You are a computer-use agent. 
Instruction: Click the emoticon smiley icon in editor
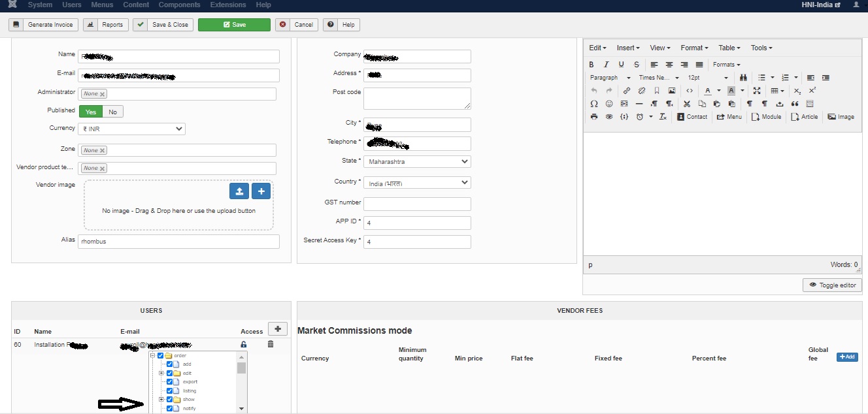[x=609, y=104]
